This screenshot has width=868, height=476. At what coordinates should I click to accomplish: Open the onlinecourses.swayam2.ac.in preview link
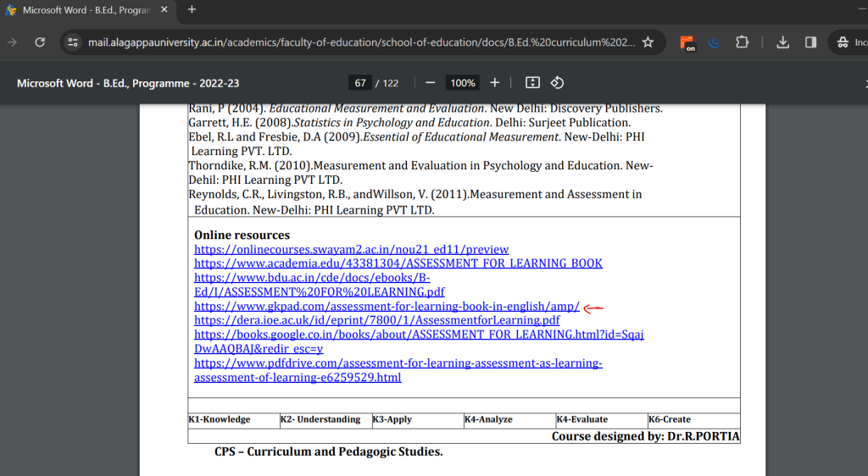tap(351, 249)
